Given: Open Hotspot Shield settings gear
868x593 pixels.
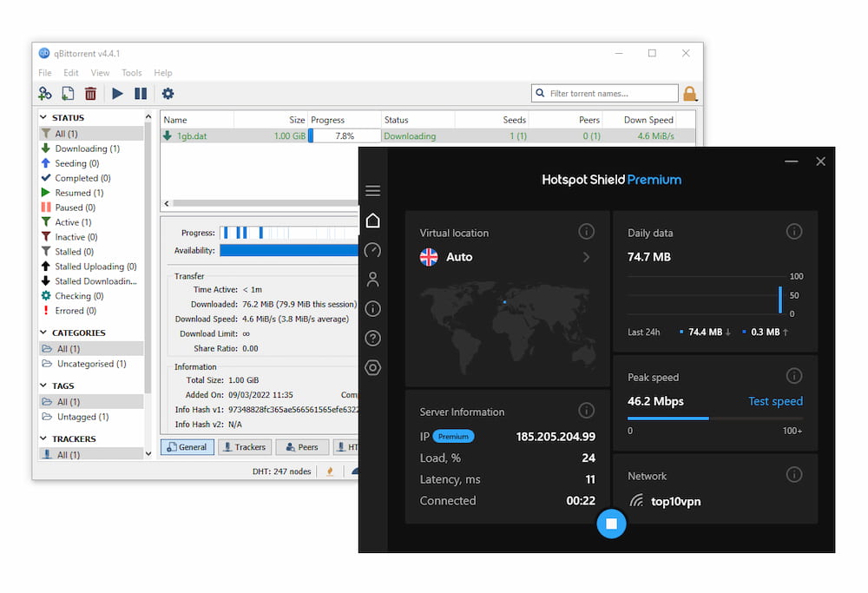Looking at the screenshot, I should (x=373, y=367).
